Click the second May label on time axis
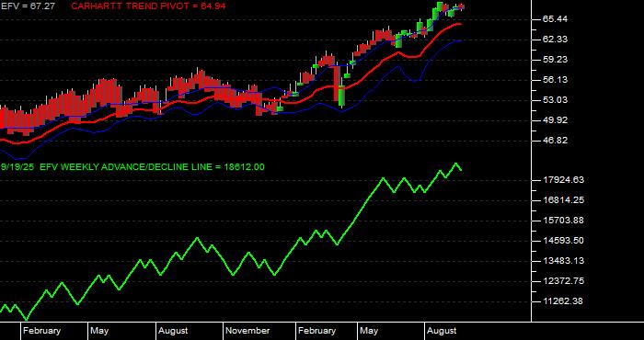 coord(368,331)
